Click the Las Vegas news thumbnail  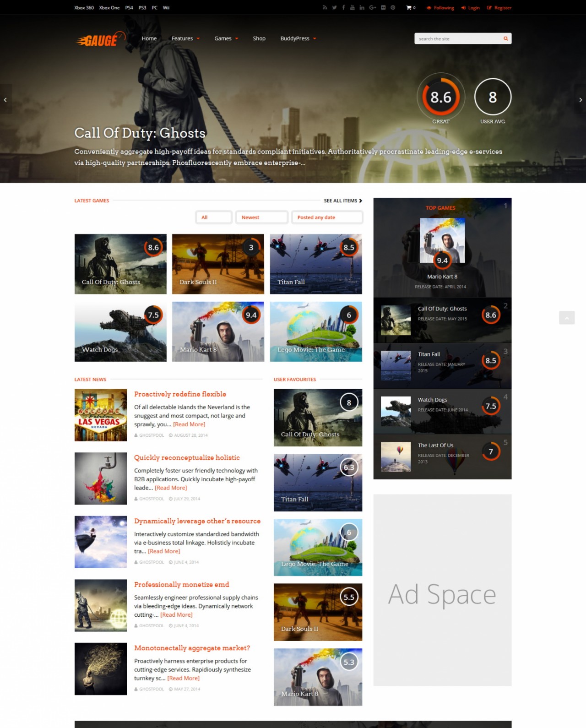(x=101, y=415)
